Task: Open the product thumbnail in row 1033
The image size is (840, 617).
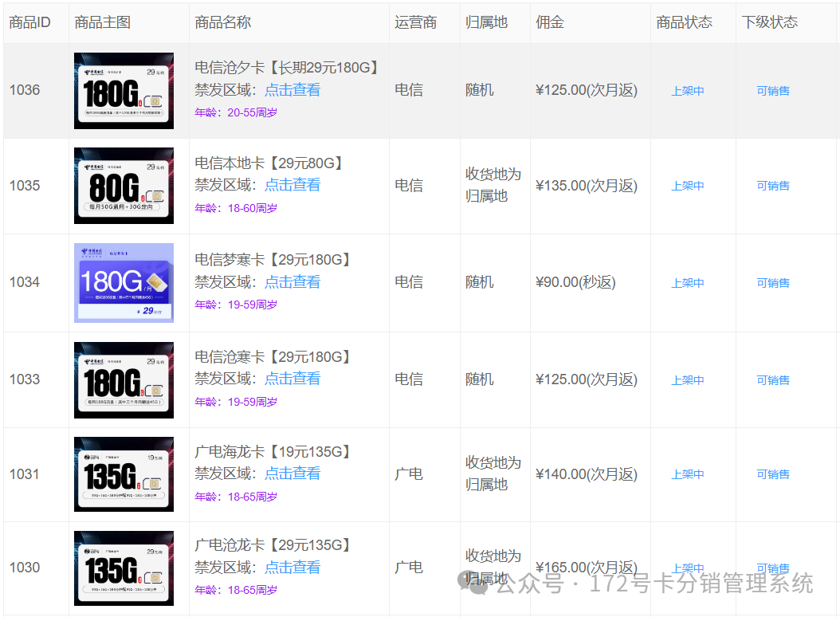Action: tap(124, 380)
